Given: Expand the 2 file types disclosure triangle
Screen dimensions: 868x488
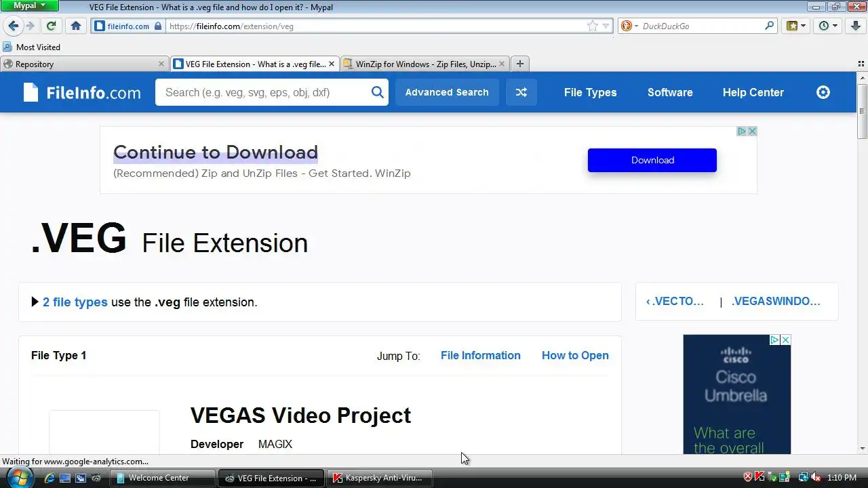Looking at the screenshot, I should pos(35,302).
